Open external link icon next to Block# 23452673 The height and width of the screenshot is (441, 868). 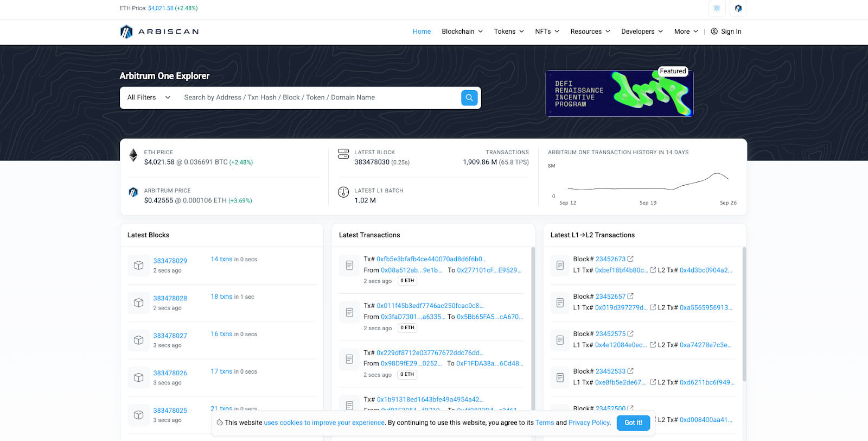pos(630,259)
